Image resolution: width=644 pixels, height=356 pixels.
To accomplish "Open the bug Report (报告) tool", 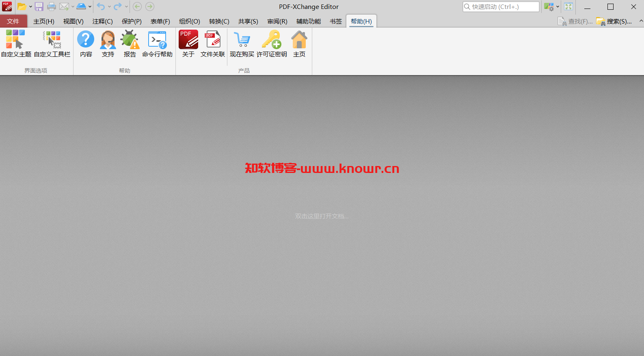I will point(130,44).
